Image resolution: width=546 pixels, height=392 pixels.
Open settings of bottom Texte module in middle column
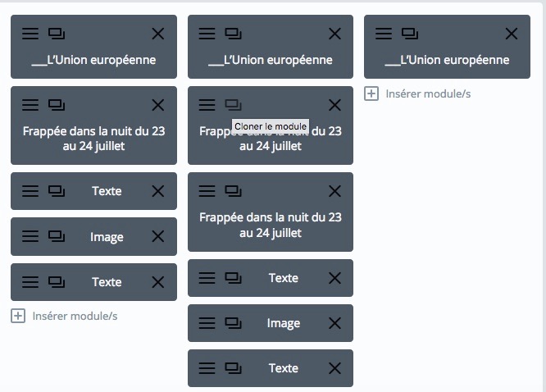click(207, 368)
